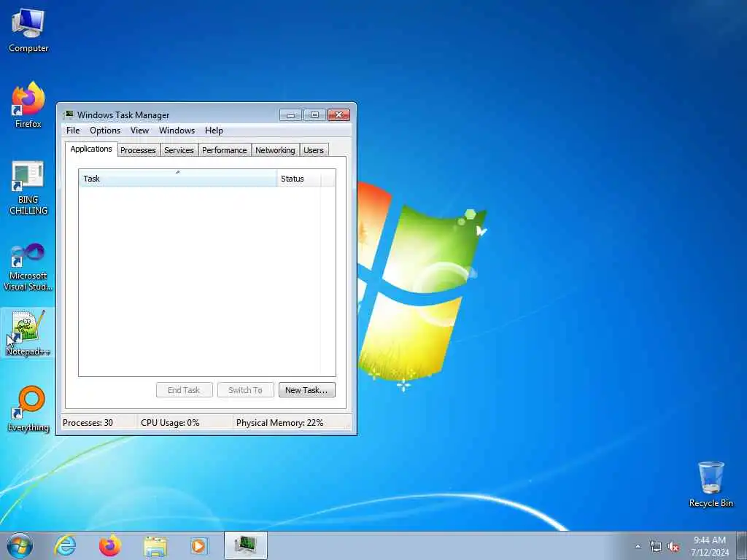
Task: Open the Options menu
Action: [105, 131]
